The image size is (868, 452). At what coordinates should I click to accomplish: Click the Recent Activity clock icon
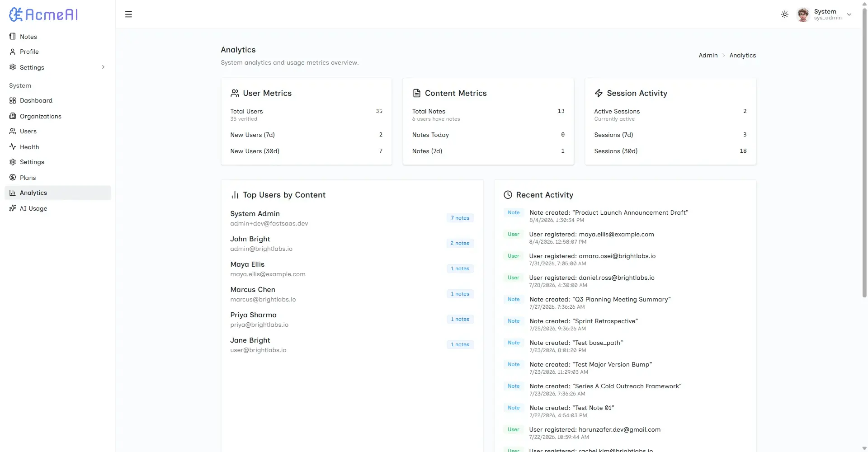(x=508, y=195)
